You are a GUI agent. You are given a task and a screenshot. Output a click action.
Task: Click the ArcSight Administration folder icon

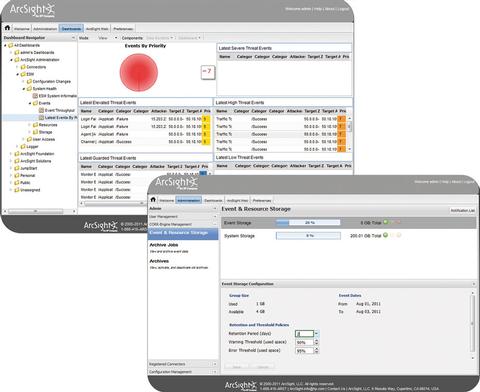pyautogui.click(x=17, y=60)
